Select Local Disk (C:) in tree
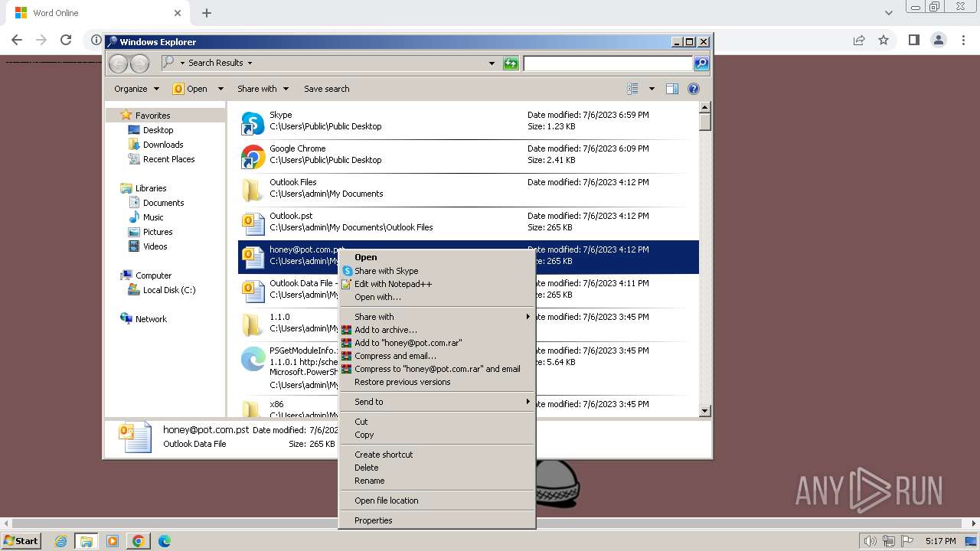Screen dimensions: 980x551 point(168,290)
